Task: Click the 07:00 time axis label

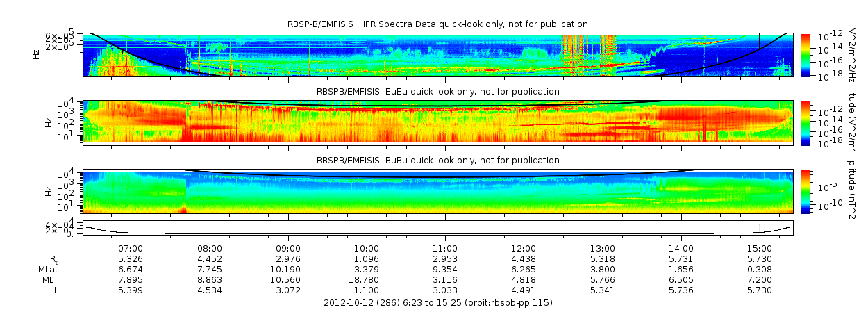Action: pos(131,248)
